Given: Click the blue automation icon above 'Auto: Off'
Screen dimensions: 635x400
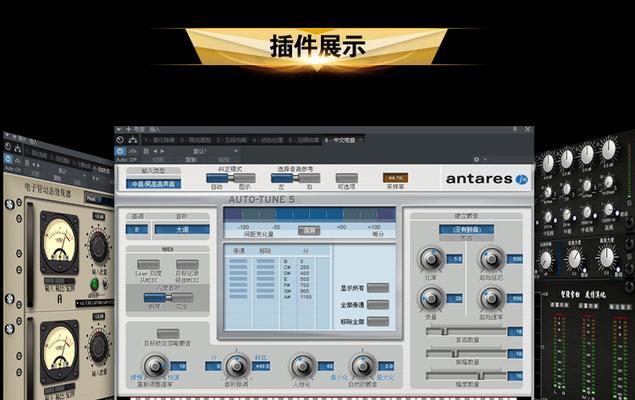Looking at the screenshot, I should point(120,151).
